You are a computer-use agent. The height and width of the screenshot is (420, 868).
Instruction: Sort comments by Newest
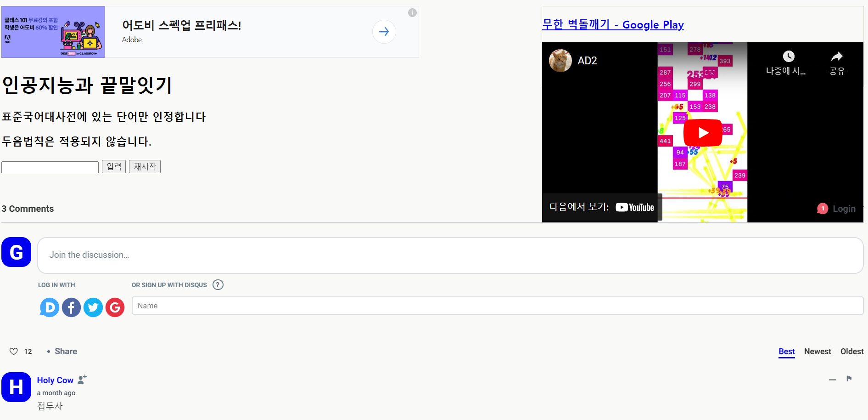[818, 352]
